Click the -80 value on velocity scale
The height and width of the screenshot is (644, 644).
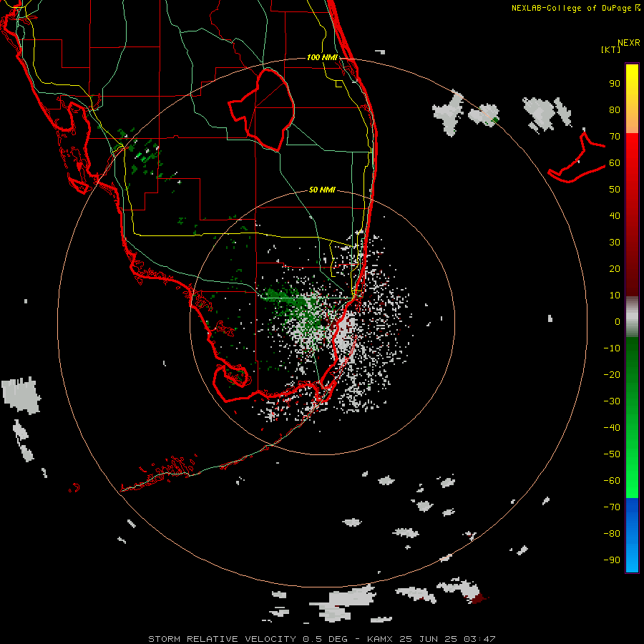pos(612,534)
